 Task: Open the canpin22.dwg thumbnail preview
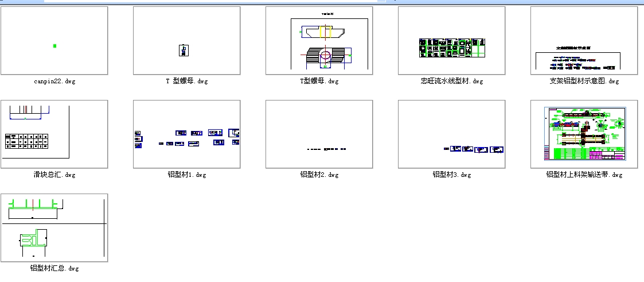pos(54,40)
